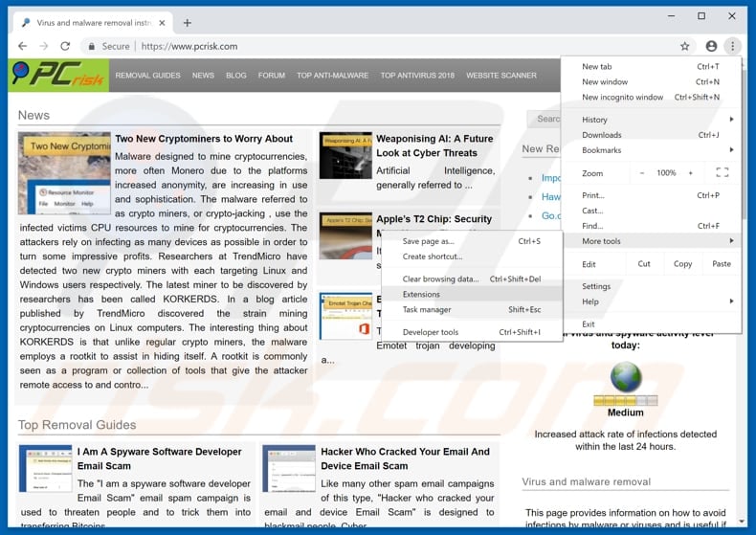Choose Find... in the menu
The width and height of the screenshot is (756, 535).
point(651,226)
